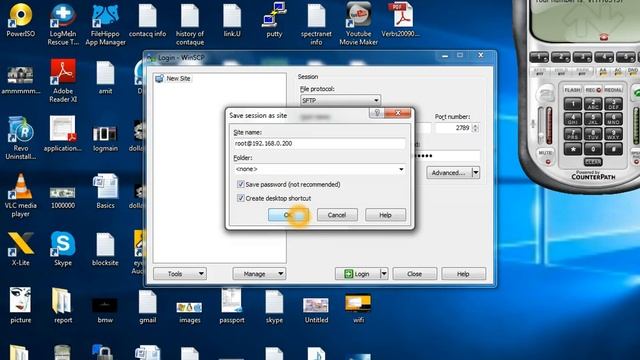Open Youtube Movie Maker shortcut
The image size is (640, 360).
[358, 24]
